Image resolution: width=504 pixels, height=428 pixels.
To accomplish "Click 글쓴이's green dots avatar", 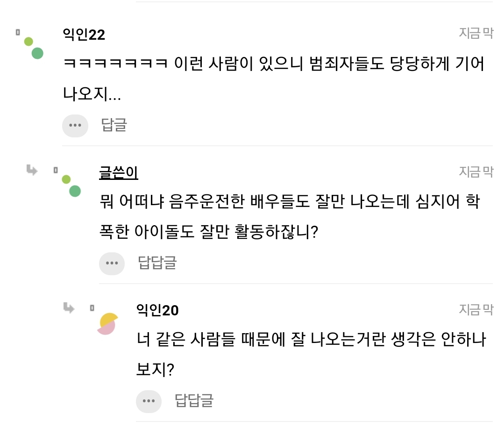I will (71, 185).
